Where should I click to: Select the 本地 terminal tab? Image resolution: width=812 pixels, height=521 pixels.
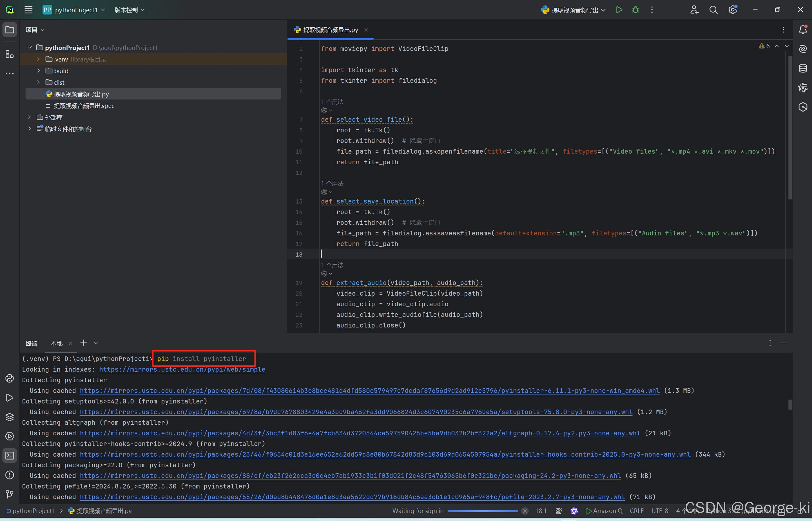[x=56, y=343]
